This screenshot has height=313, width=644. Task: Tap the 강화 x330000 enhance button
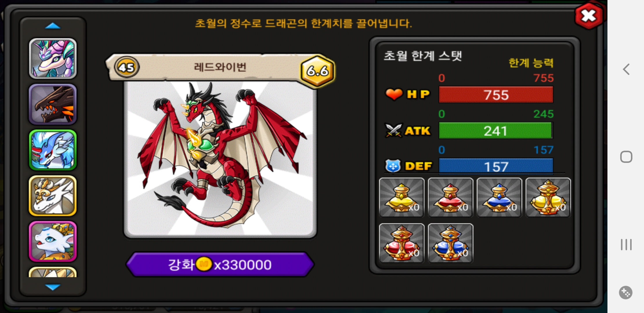click(220, 264)
